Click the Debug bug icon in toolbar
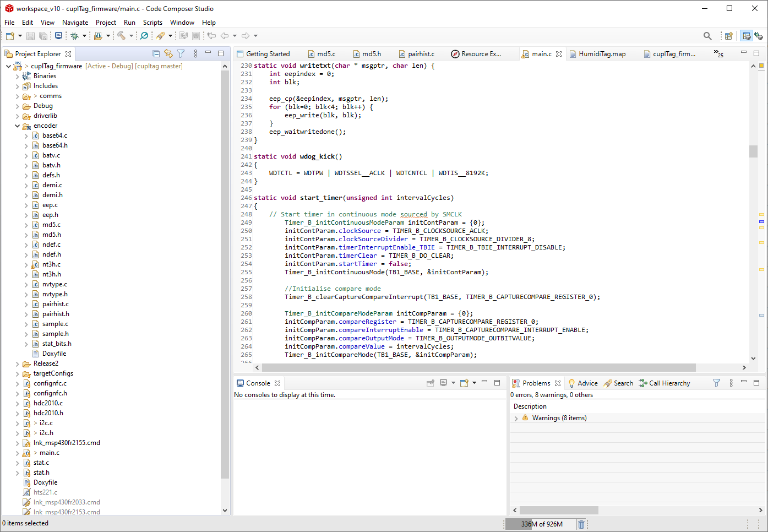 pos(74,36)
